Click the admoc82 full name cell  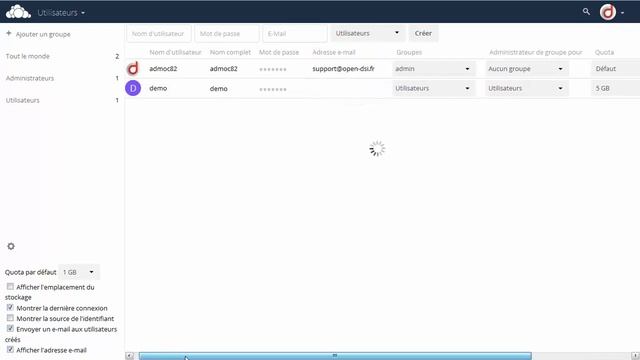pos(224,69)
